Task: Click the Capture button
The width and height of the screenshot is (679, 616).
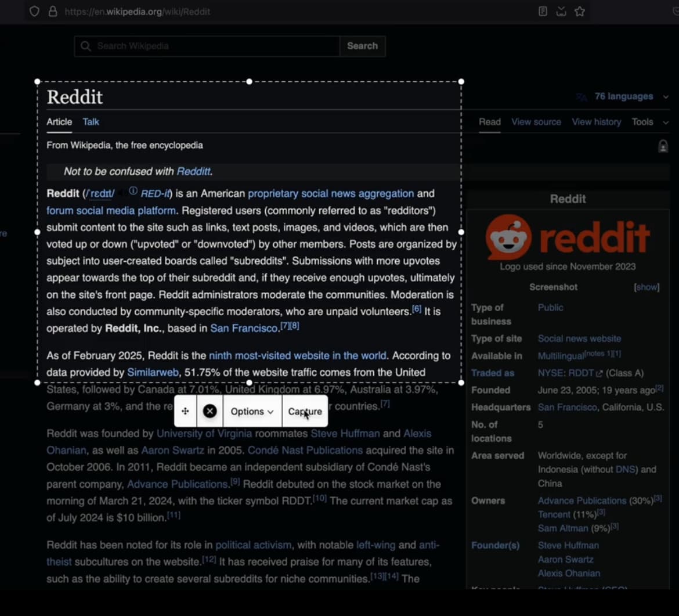Action: [x=305, y=411]
